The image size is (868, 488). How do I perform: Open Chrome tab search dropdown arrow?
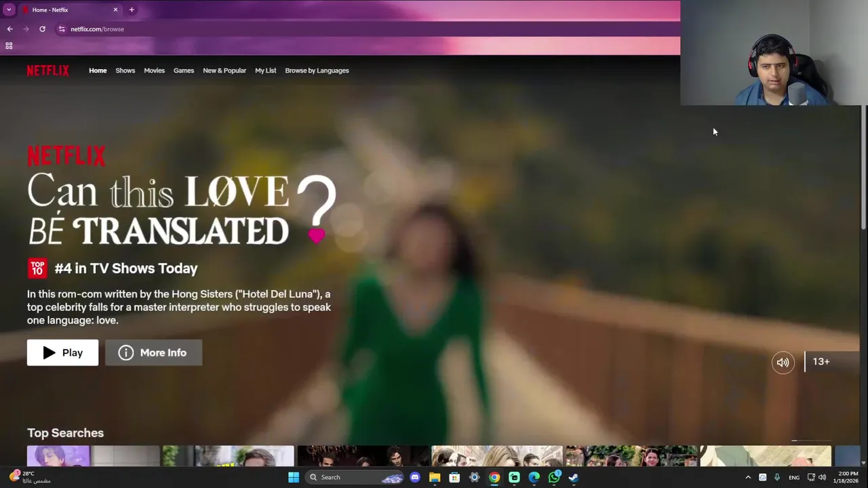pos(9,9)
